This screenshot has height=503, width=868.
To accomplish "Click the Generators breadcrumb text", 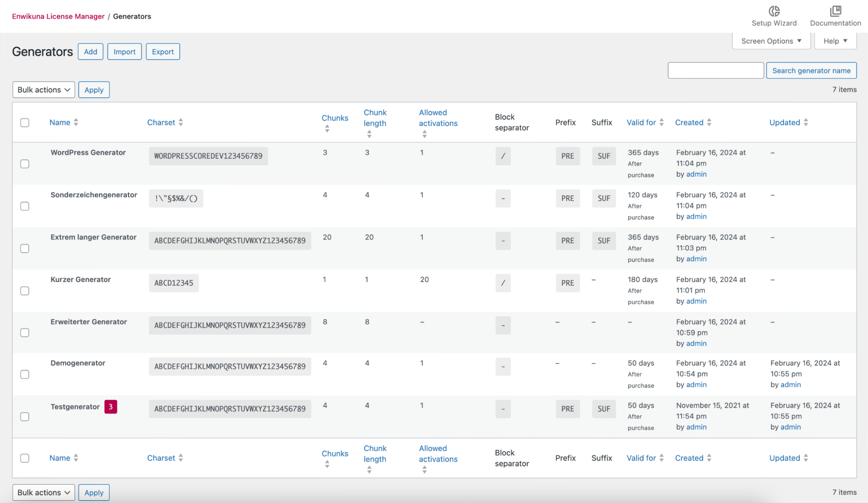I will (132, 16).
